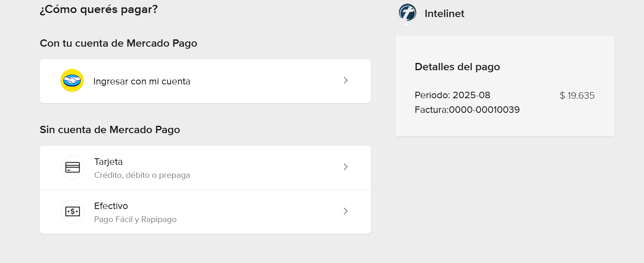
Task: Click the Periodo: 2025-08 line
Action: click(x=452, y=95)
